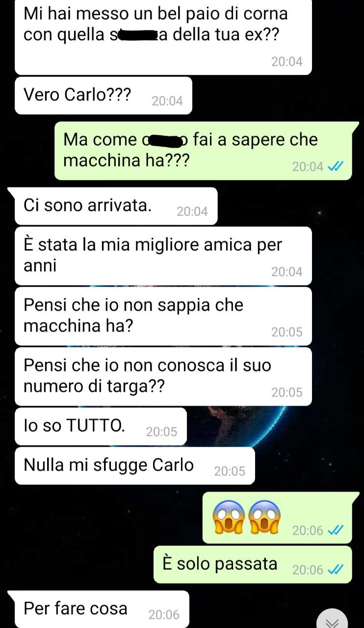Tap blue ticks on 'Ma come... macchina ha???' message
364x628 pixels.
336,167
